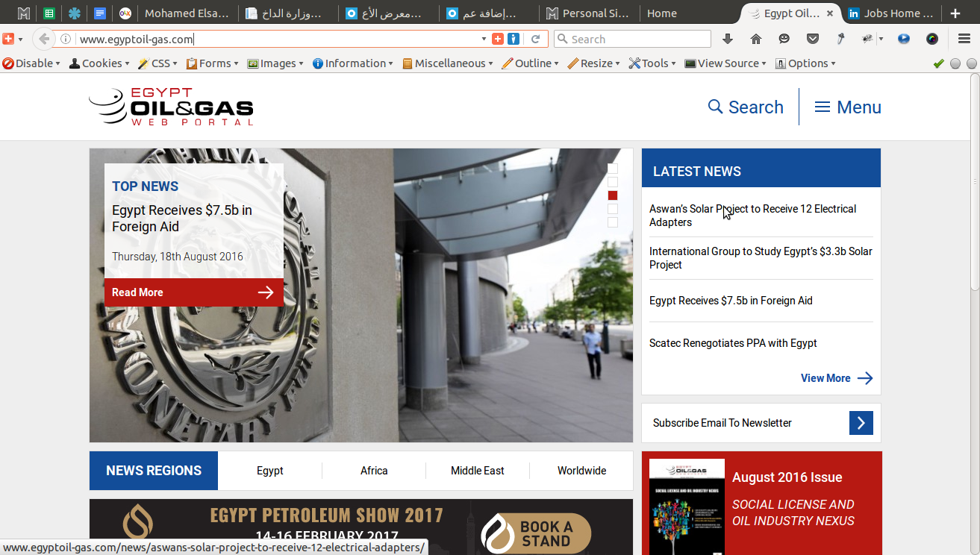Select the Africa news region
This screenshot has height=555, width=980.
(x=374, y=471)
